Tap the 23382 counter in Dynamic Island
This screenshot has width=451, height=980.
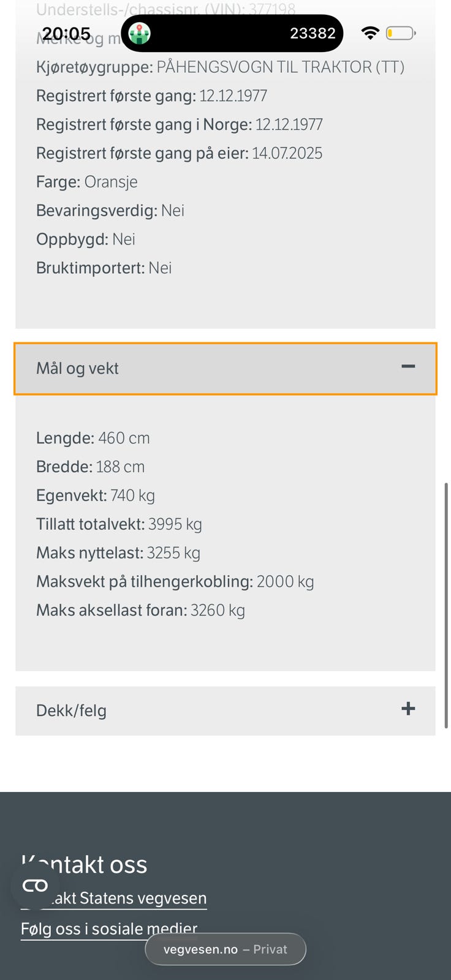click(x=313, y=33)
